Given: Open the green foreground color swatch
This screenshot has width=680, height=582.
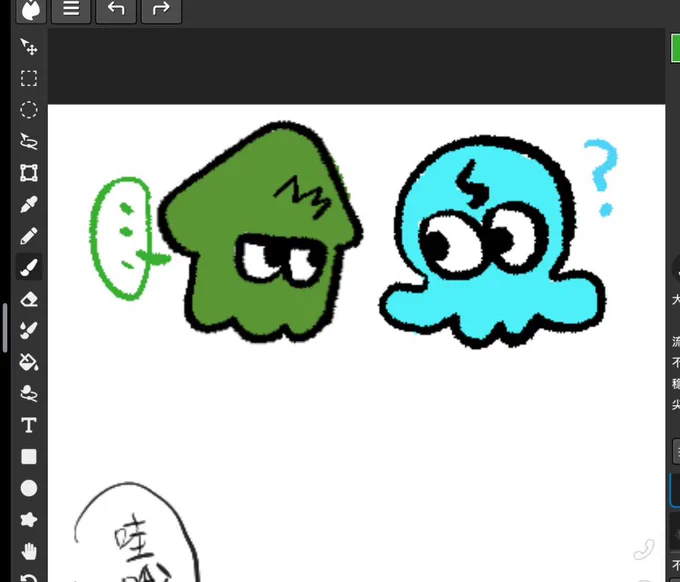Looking at the screenshot, I should pos(675,49).
